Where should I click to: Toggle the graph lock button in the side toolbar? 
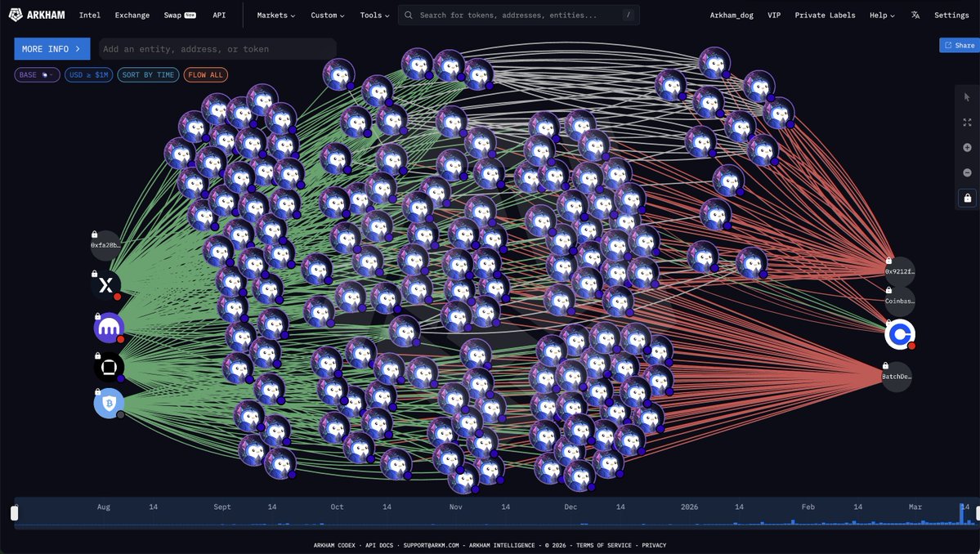967,198
